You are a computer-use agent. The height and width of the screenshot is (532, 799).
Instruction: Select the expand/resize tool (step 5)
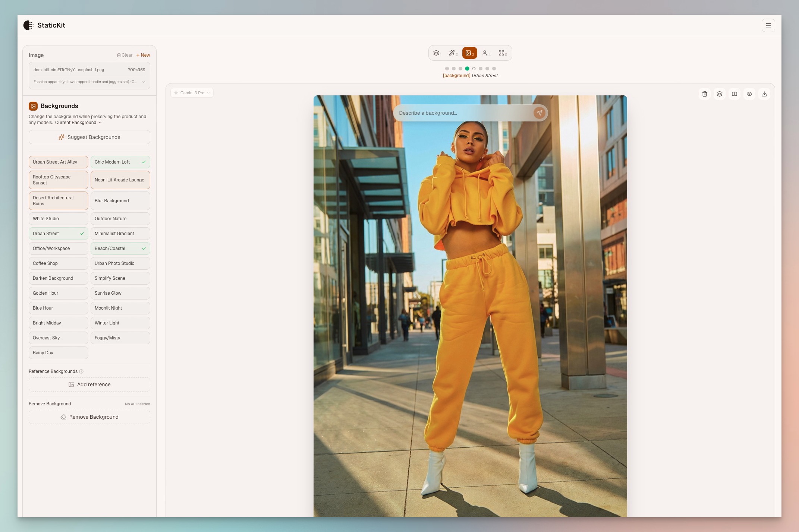click(x=502, y=53)
